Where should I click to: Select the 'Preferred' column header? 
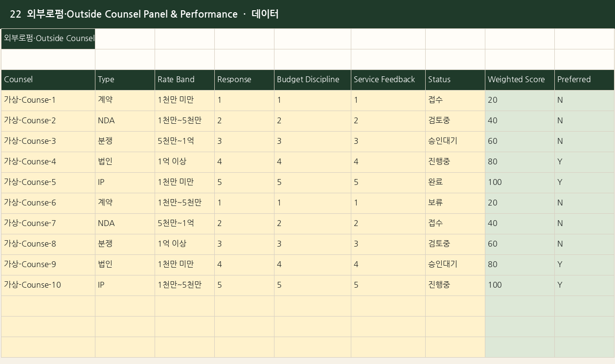pyautogui.click(x=584, y=80)
